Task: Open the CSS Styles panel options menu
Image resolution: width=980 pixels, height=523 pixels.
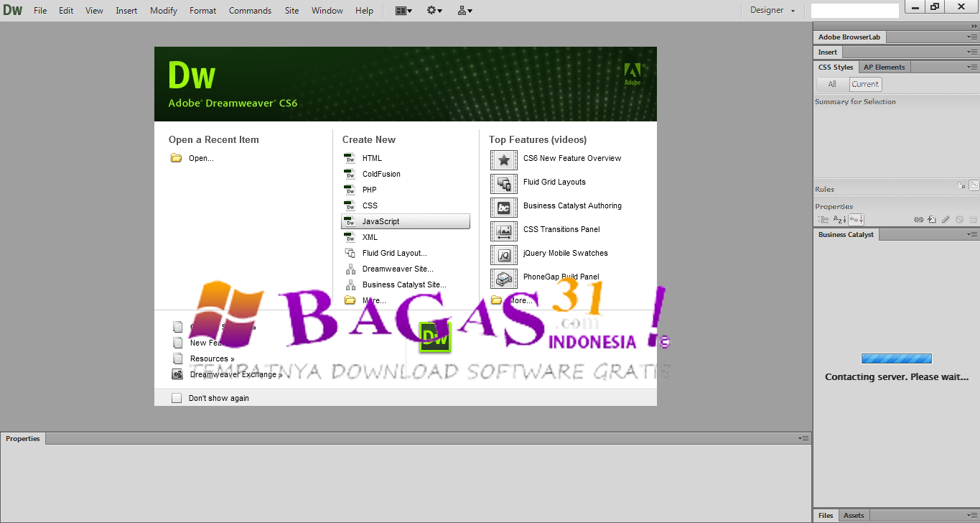Action: [x=972, y=67]
